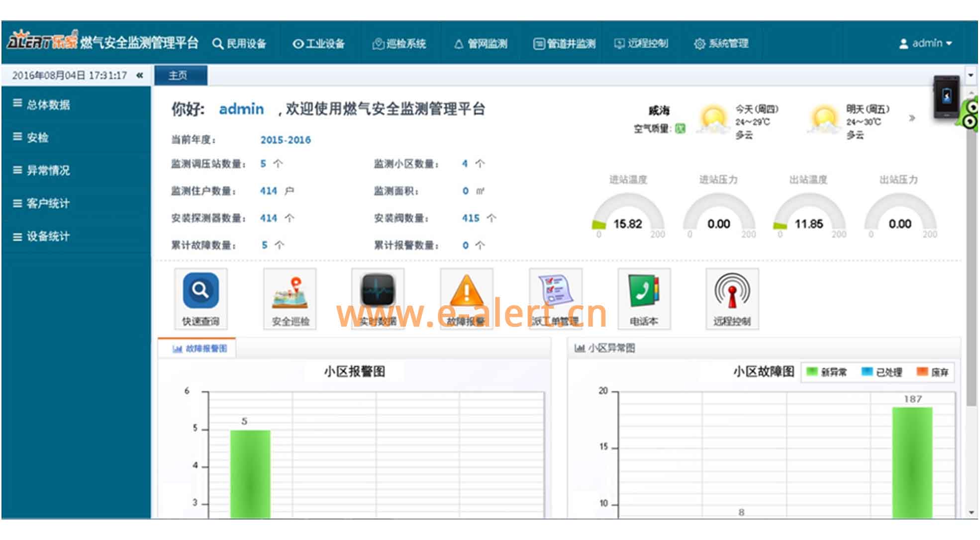Toggle the 废弃 orange legend item
The width and height of the screenshot is (980, 540).
pyautogui.click(x=933, y=372)
